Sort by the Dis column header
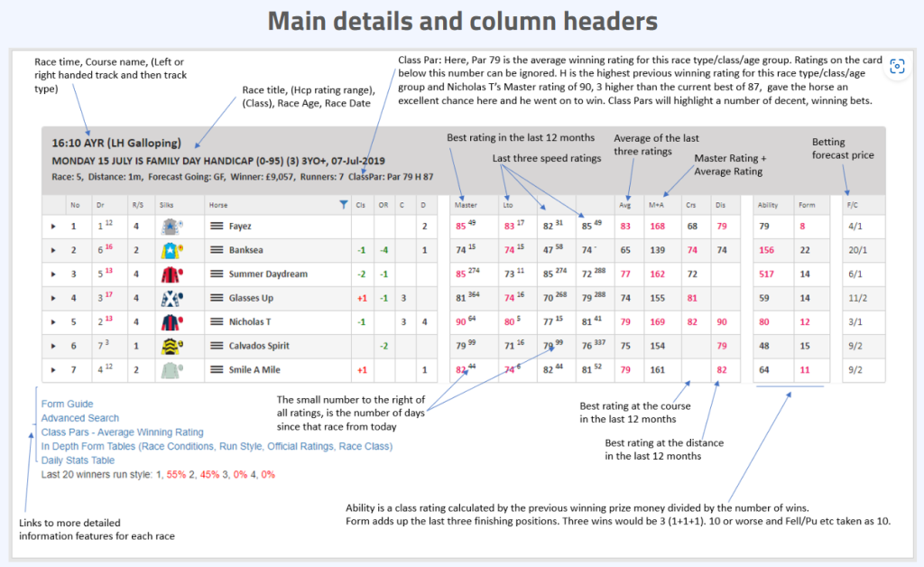Viewport: 924px width, 567px height. pos(720,205)
